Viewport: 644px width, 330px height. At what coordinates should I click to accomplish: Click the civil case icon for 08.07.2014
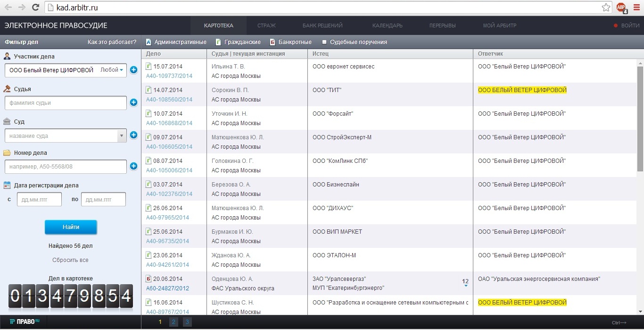pos(149,161)
